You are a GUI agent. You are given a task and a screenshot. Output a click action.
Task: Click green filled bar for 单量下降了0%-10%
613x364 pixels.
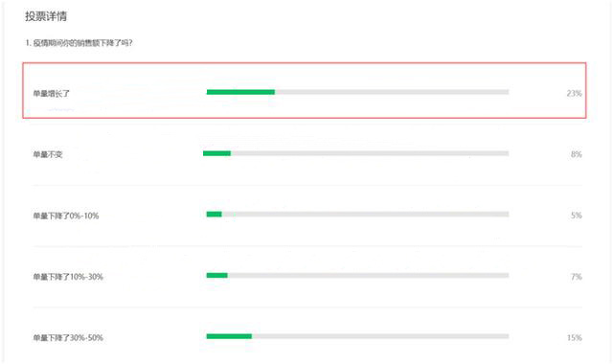(x=215, y=215)
